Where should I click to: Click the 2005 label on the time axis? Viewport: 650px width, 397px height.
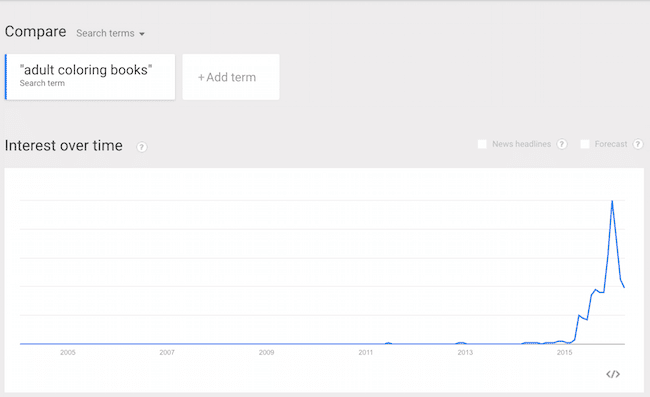tap(68, 352)
